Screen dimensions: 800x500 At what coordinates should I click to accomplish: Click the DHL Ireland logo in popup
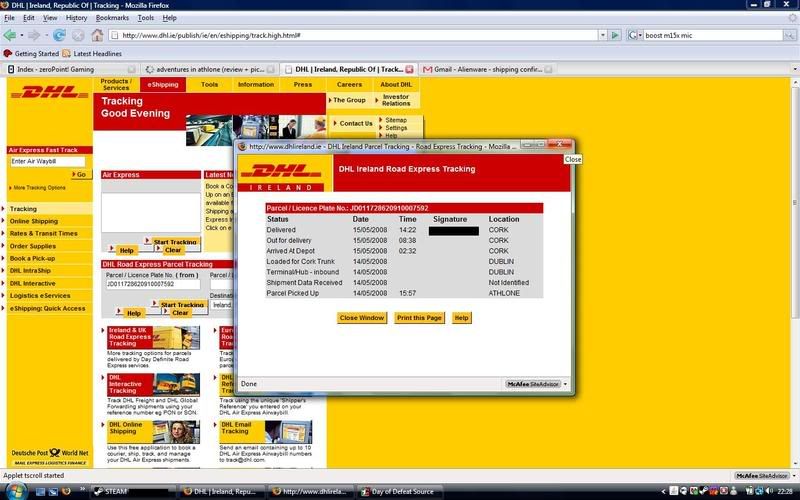tap(282, 173)
